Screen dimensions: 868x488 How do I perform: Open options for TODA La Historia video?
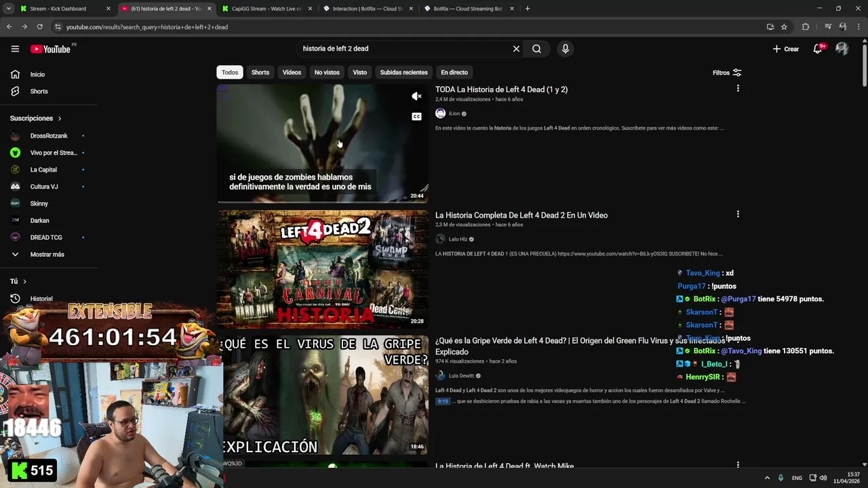click(738, 89)
